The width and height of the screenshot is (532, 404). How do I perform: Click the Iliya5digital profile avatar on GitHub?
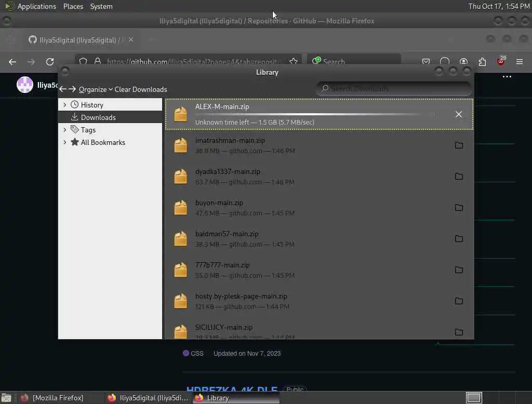click(x=25, y=85)
